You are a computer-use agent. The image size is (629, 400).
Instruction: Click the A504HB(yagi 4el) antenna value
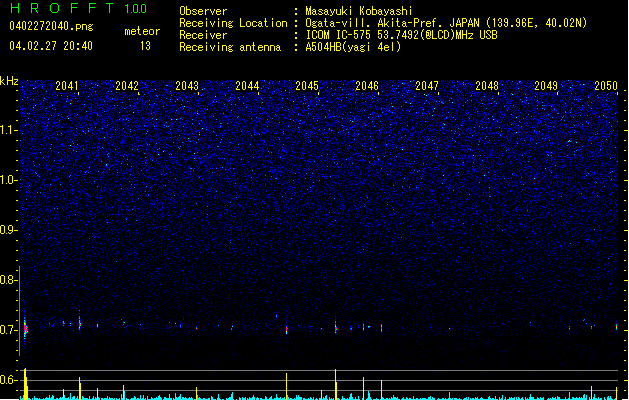353,47
